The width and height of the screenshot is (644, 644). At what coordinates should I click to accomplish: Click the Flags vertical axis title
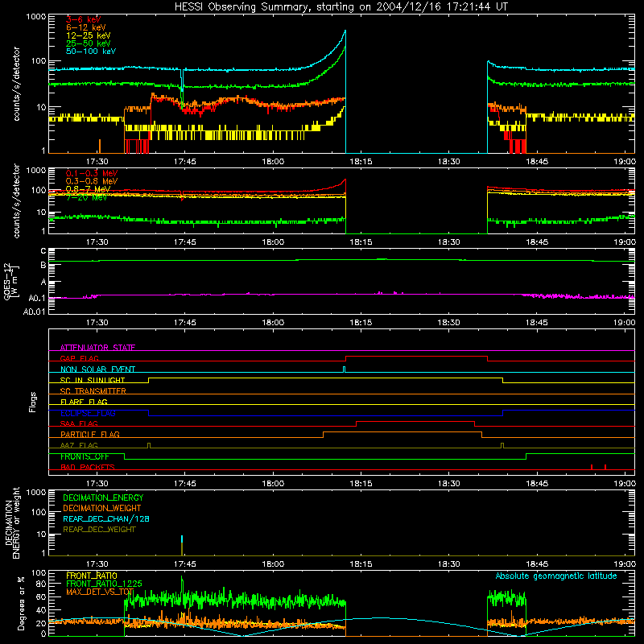tap(33, 402)
